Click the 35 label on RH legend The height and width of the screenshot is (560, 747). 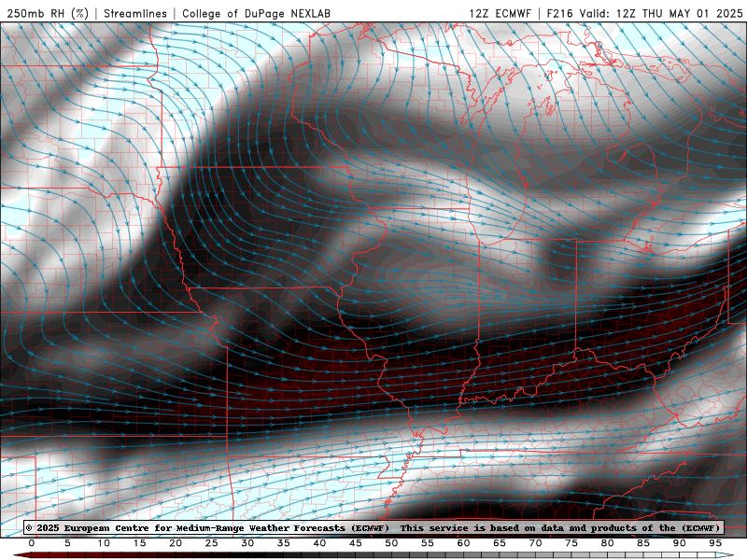pyautogui.click(x=284, y=543)
